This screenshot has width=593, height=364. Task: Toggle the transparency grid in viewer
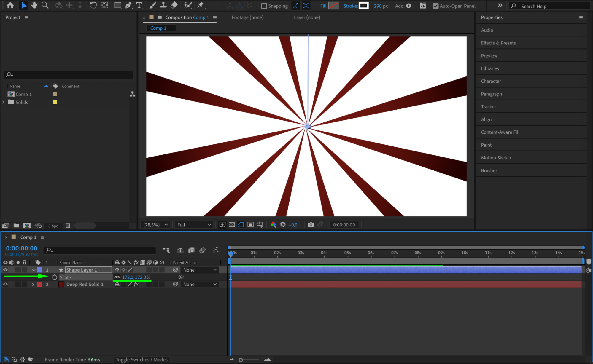pos(232,225)
